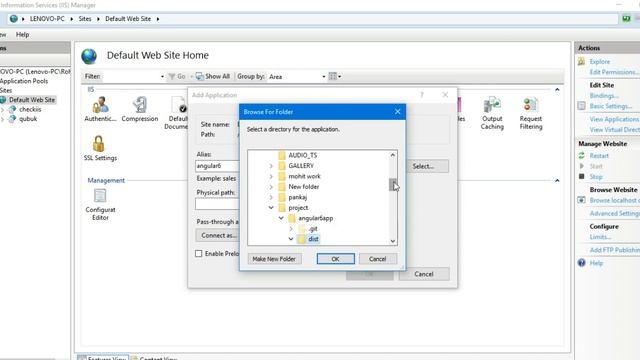
Task: Click the LENOVO-PC breadcrumb
Action: coord(47,19)
